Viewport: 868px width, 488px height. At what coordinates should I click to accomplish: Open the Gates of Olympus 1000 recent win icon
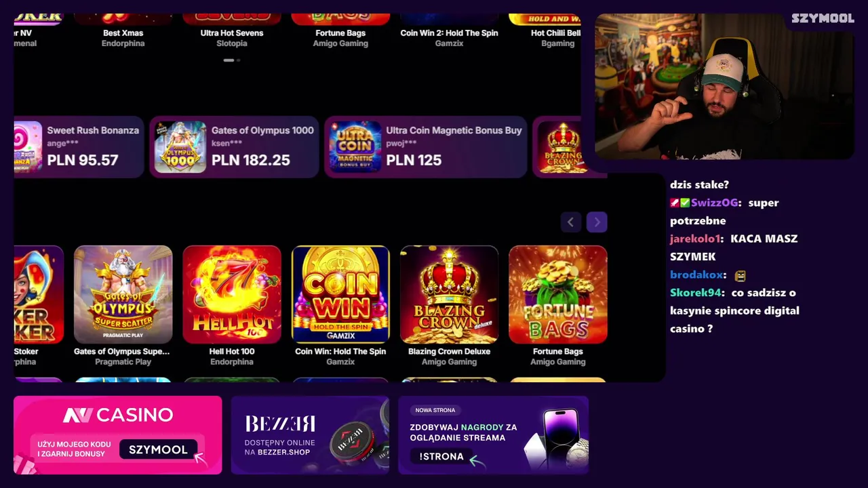(180, 147)
